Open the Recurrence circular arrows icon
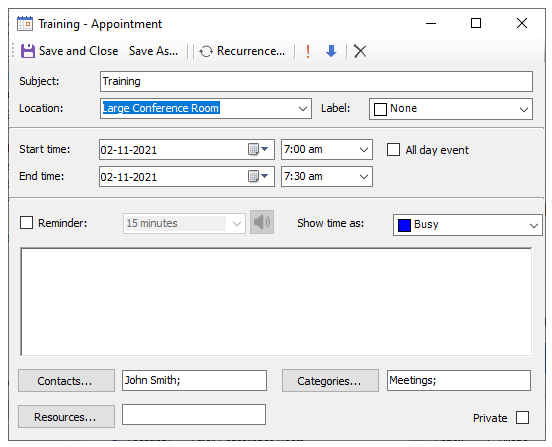Screen dimensions: 552x447 (206, 51)
